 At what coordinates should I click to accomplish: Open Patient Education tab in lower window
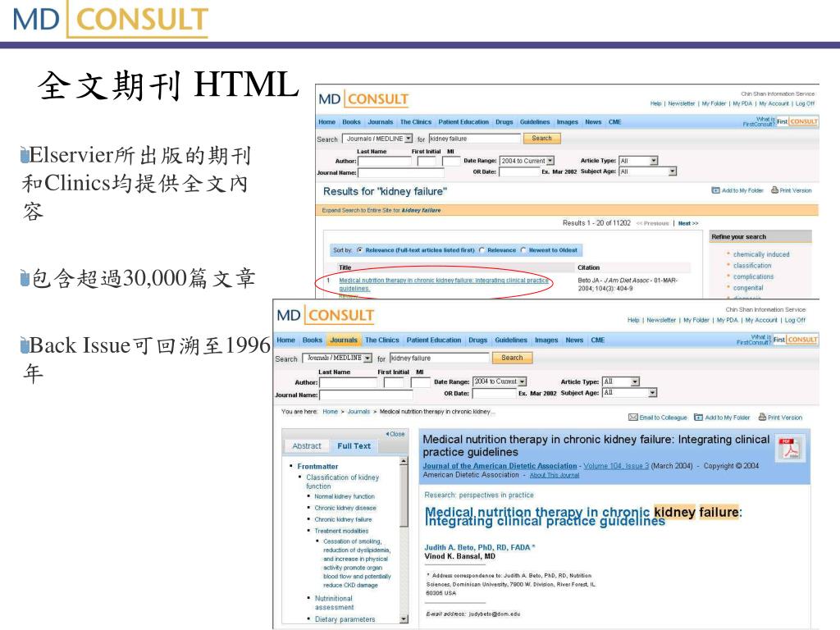(x=433, y=340)
